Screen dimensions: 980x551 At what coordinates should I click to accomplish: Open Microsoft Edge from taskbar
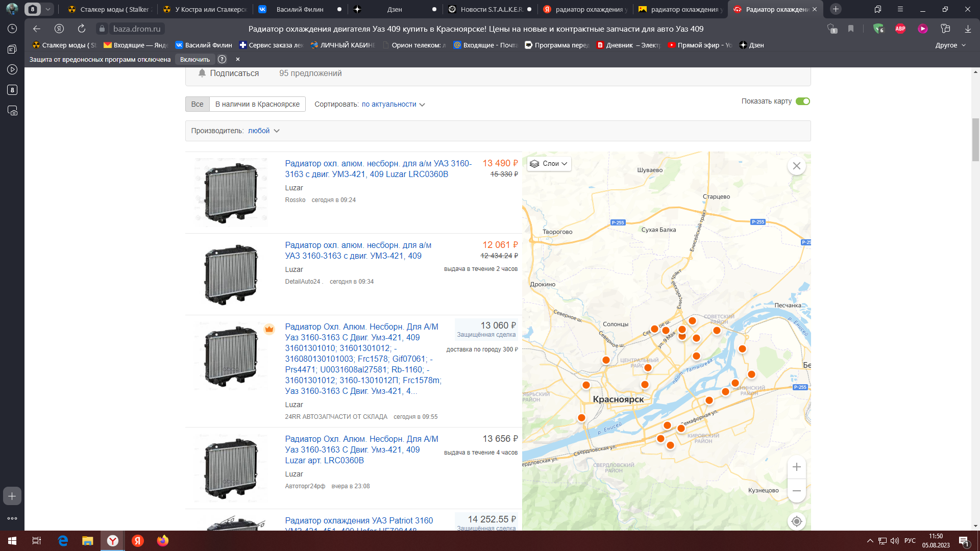click(63, 541)
